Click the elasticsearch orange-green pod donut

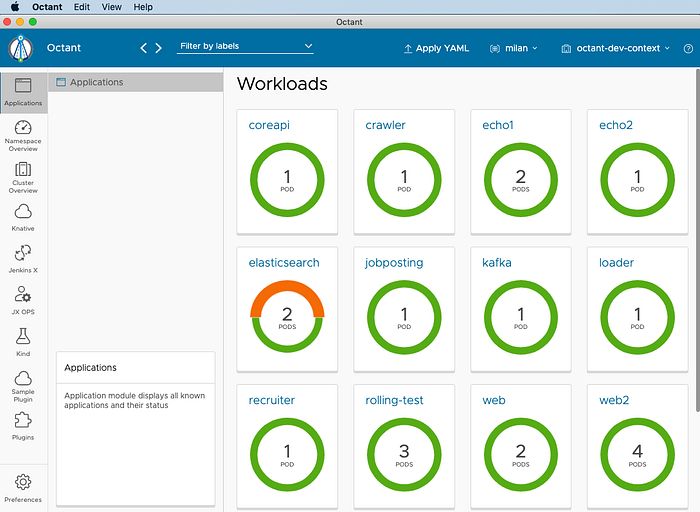click(287, 317)
